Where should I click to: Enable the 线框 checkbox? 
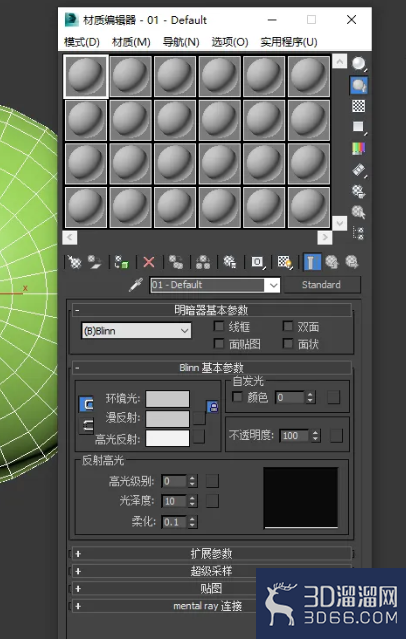click(219, 326)
